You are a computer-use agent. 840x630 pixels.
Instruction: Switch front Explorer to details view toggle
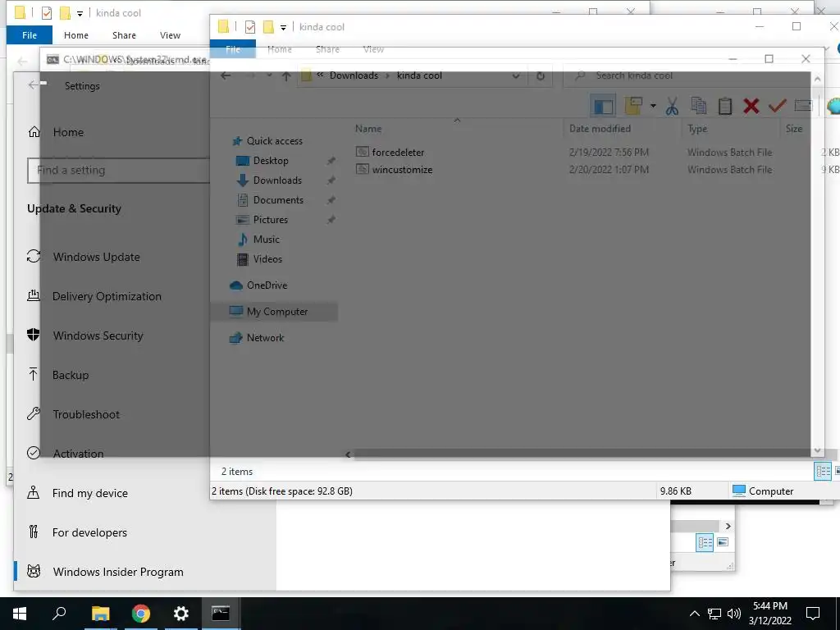[823, 472]
